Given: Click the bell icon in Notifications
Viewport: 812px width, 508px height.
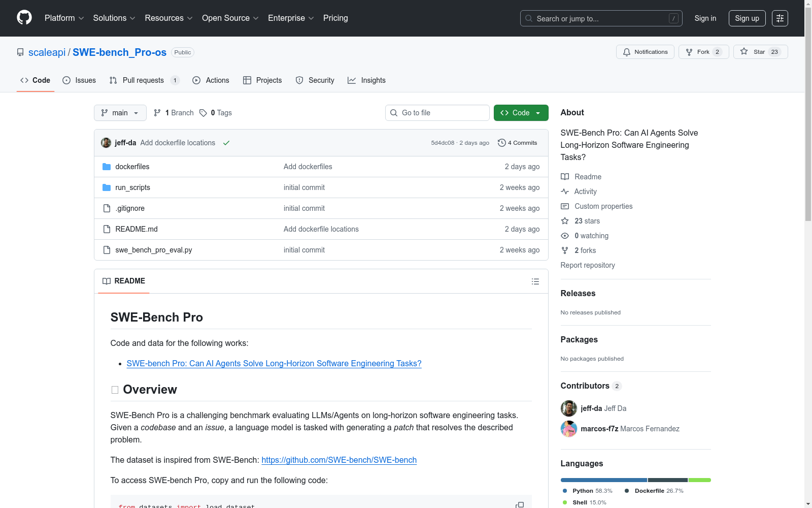Looking at the screenshot, I should [627, 52].
